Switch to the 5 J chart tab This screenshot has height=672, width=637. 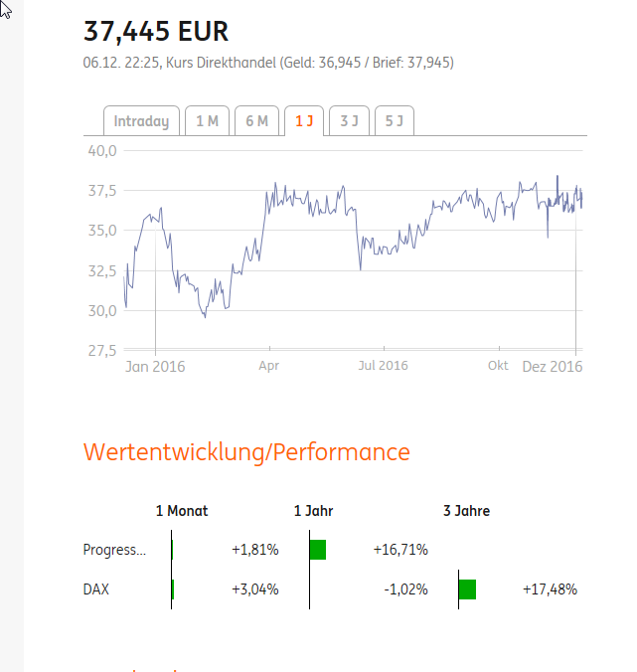[x=394, y=121]
